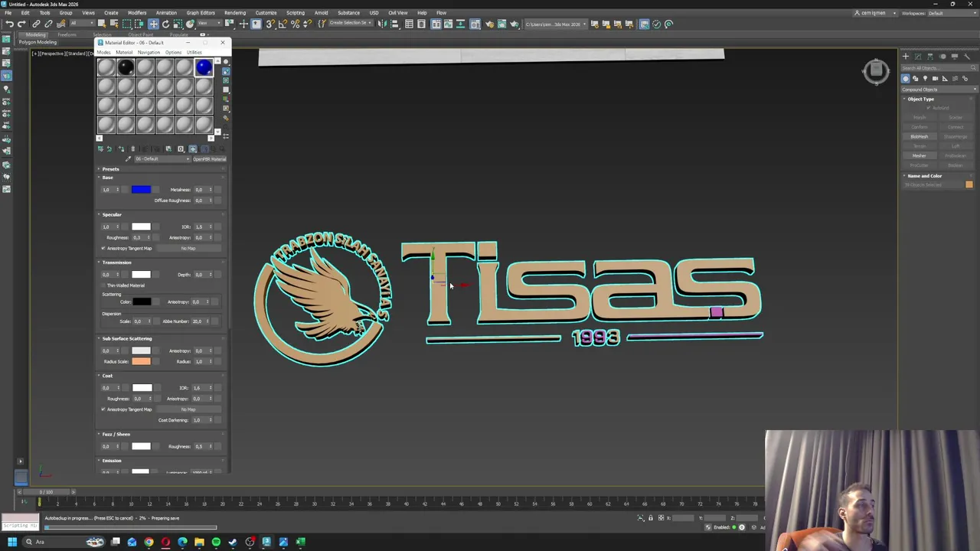Open the Graph Editors menu

pyautogui.click(x=201, y=13)
